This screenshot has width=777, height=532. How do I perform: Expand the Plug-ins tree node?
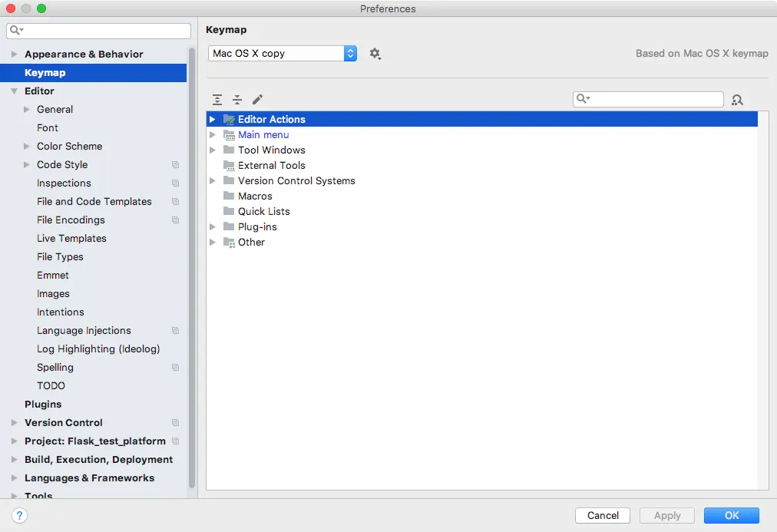point(213,226)
